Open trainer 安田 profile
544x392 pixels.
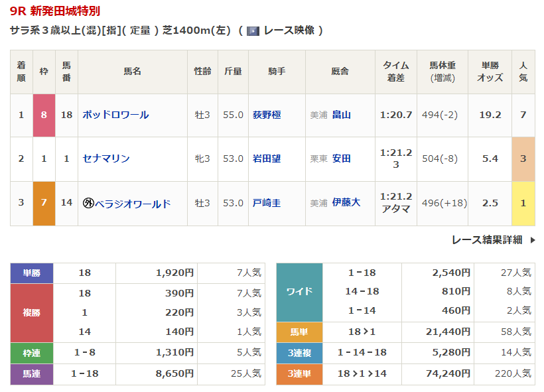tap(341, 159)
